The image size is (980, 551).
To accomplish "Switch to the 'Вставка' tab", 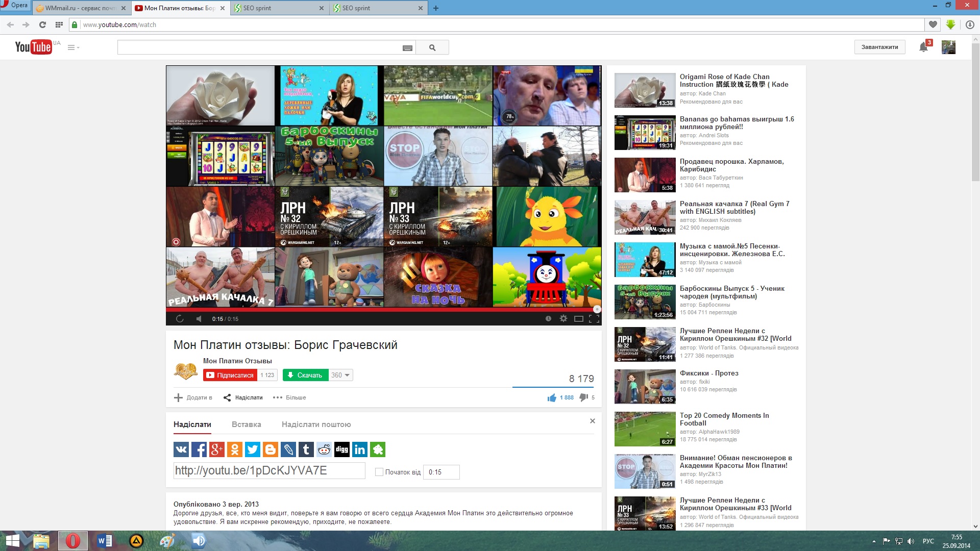I will pos(246,424).
